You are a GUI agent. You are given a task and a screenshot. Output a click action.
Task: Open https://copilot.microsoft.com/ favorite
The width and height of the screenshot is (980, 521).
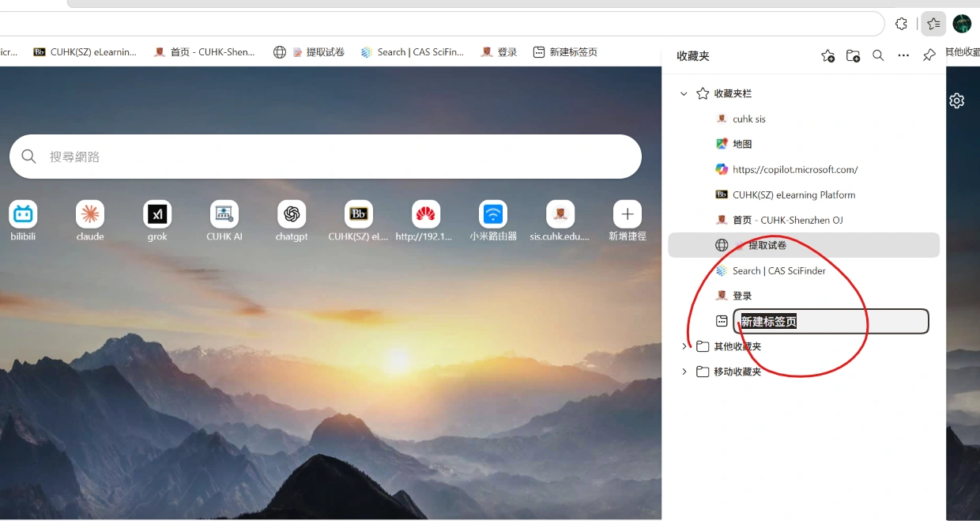pyautogui.click(x=804, y=169)
